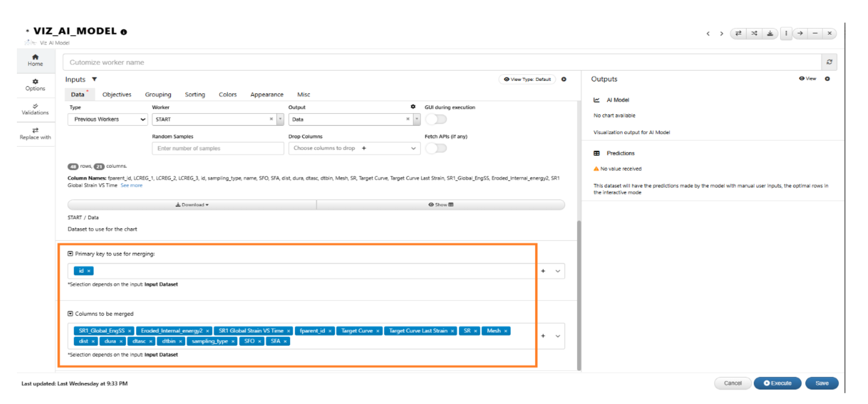Click the Random Samples input field

pos(218,148)
